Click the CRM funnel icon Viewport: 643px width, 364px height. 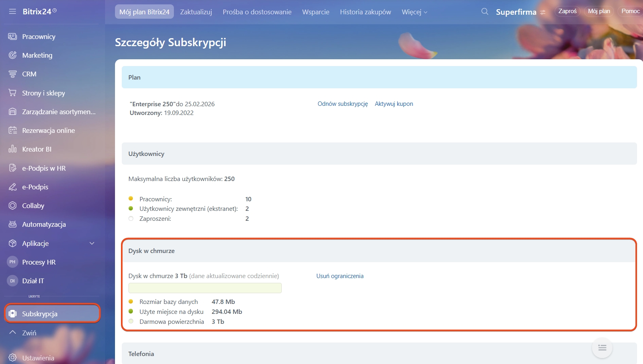[x=13, y=74]
